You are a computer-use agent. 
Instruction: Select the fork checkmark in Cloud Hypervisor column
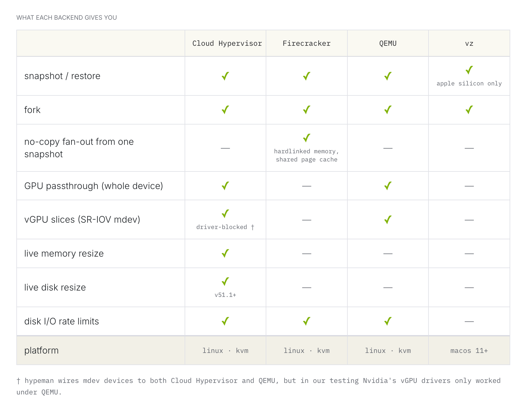[225, 110]
